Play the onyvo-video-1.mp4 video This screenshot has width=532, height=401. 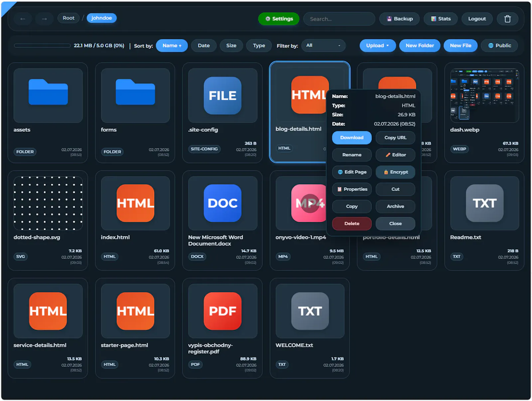coord(310,203)
